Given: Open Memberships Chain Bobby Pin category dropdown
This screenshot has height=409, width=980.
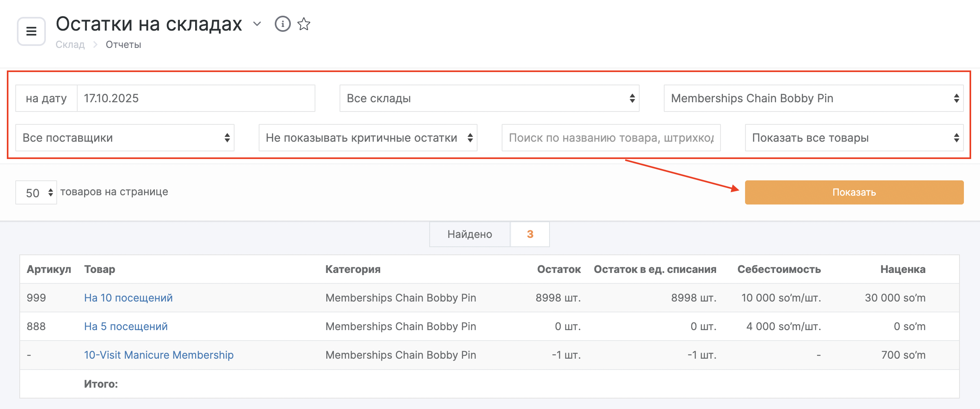Looking at the screenshot, I should [x=813, y=98].
